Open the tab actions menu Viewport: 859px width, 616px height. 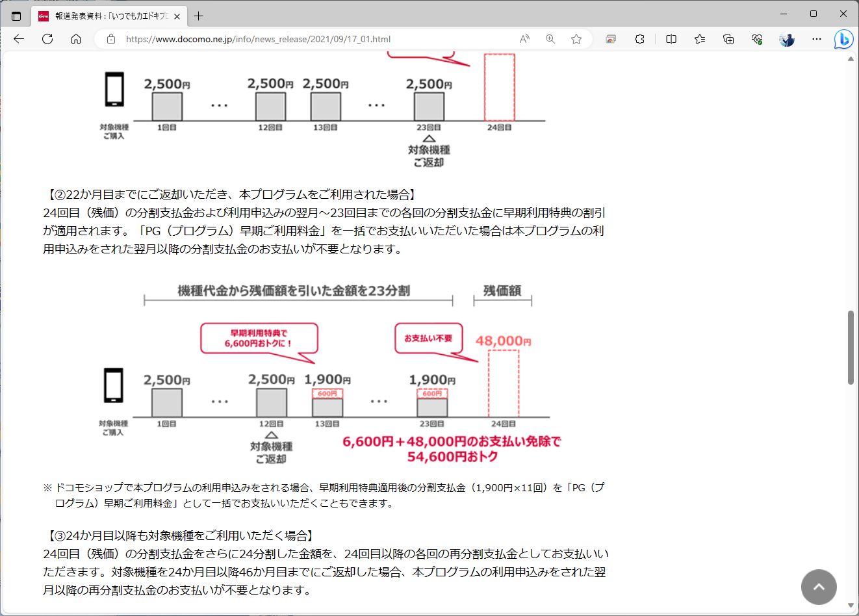click(15, 16)
